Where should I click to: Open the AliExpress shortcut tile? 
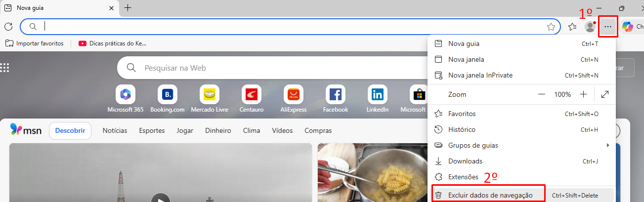point(294,94)
